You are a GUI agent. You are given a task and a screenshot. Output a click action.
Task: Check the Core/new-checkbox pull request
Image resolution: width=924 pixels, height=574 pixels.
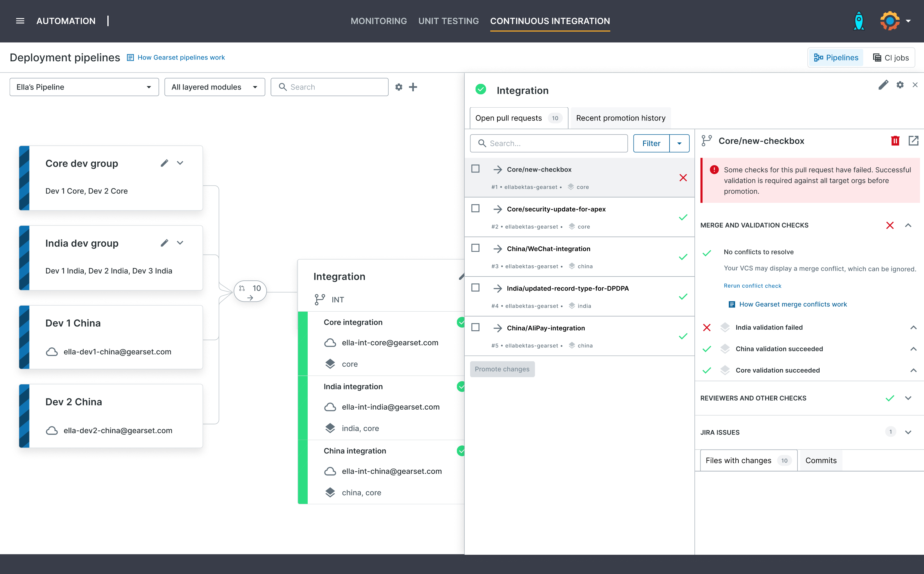[475, 169]
